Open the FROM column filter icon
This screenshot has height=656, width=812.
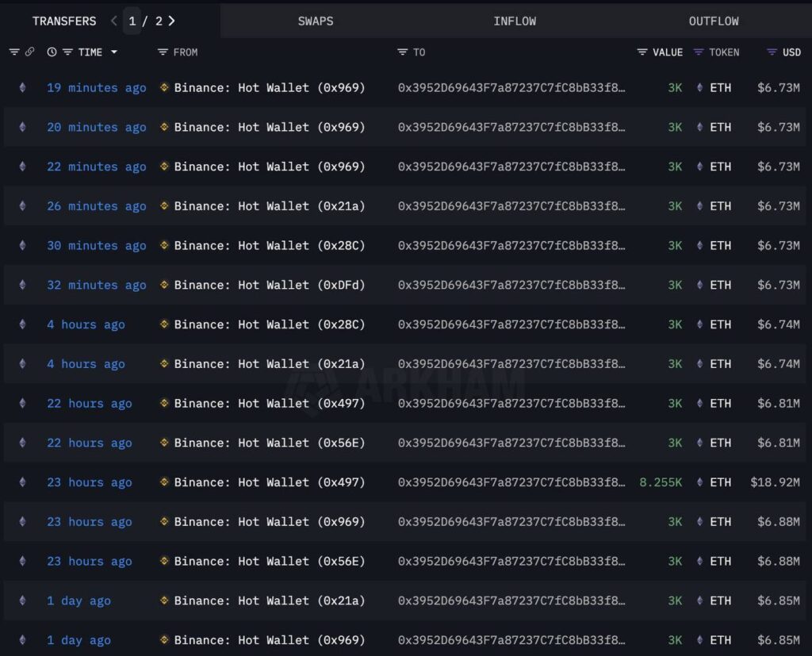click(163, 52)
